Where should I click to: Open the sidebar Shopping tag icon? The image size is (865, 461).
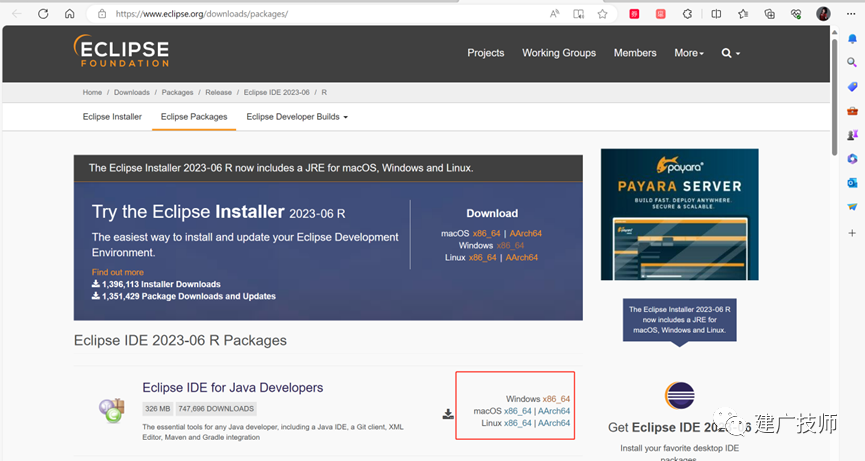pyautogui.click(x=852, y=87)
